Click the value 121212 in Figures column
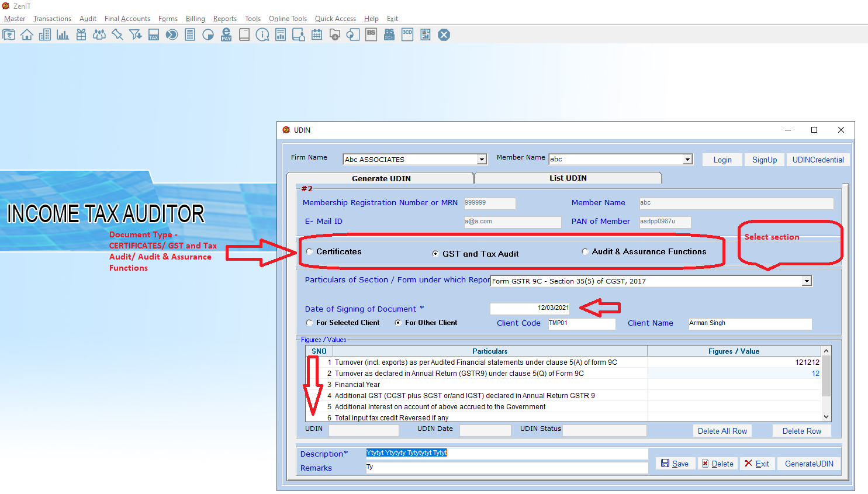 pos(807,362)
